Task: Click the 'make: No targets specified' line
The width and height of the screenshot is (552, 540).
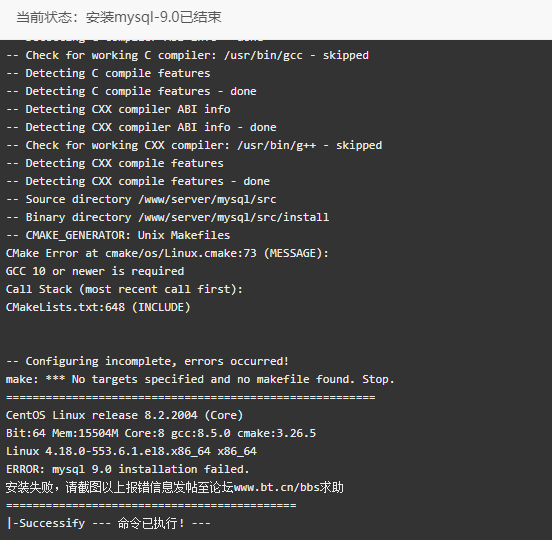Action: click(x=200, y=379)
